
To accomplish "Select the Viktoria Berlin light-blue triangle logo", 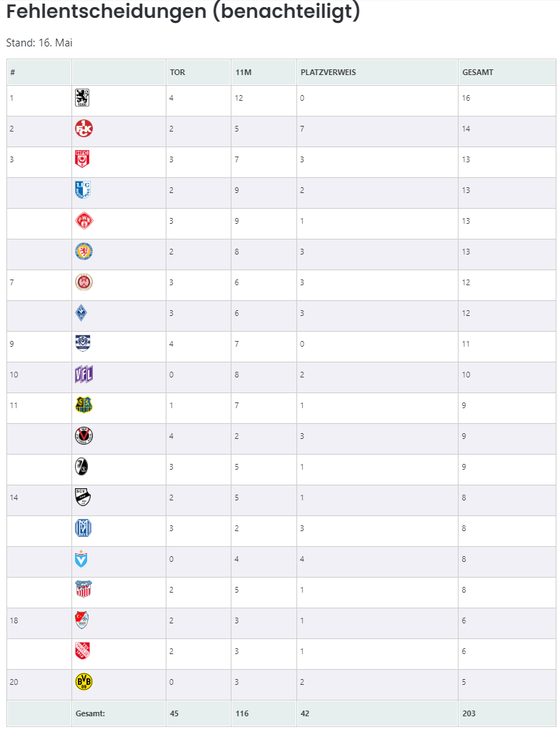I will pyautogui.click(x=81, y=559).
